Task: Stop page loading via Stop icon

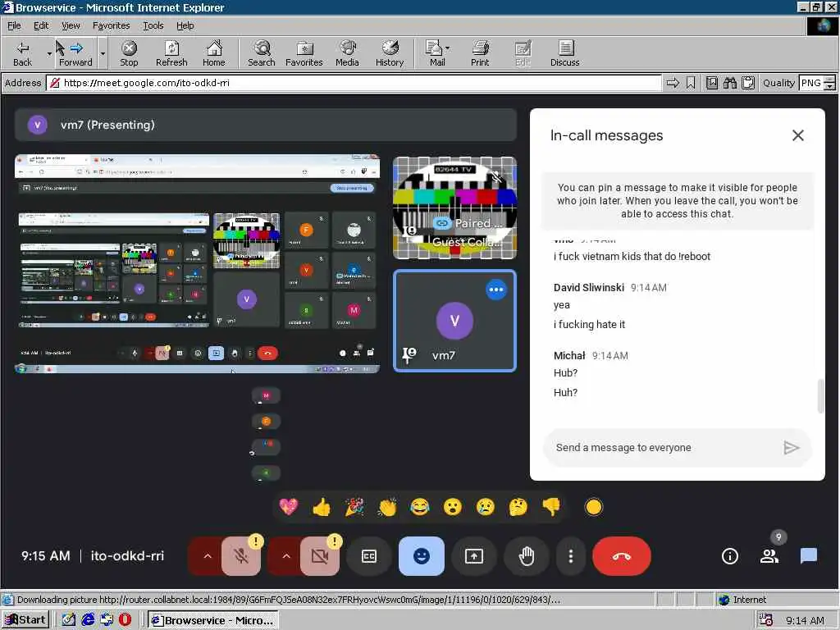Action: [x=129, y=53]
